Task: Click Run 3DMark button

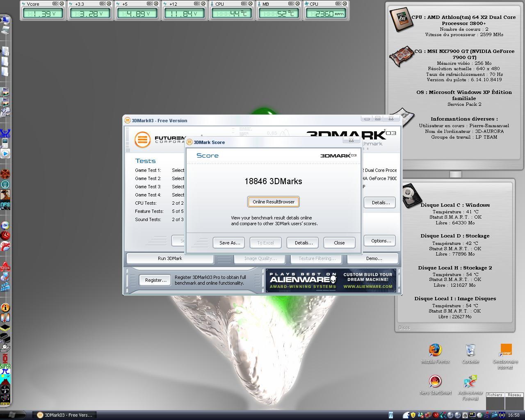Action: (x=170, y=258)
